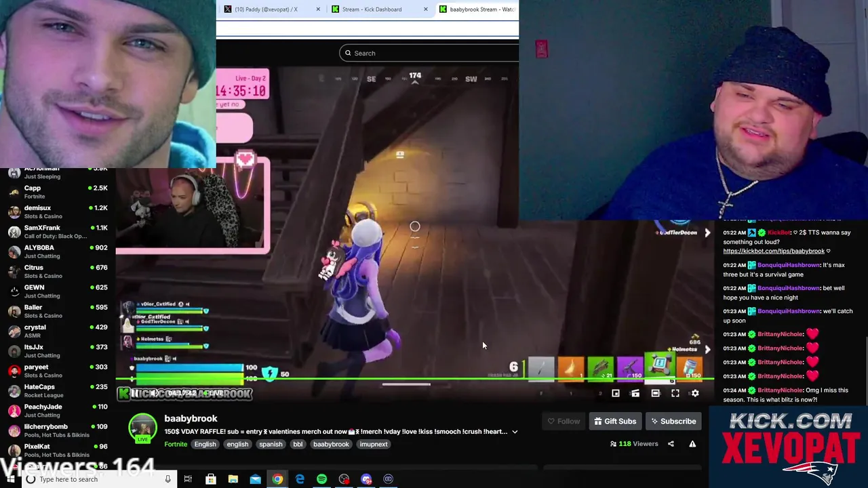Click the Baller avatar icon
The width and height of the screenshot is (868, 488).
[x=14, y=311]
